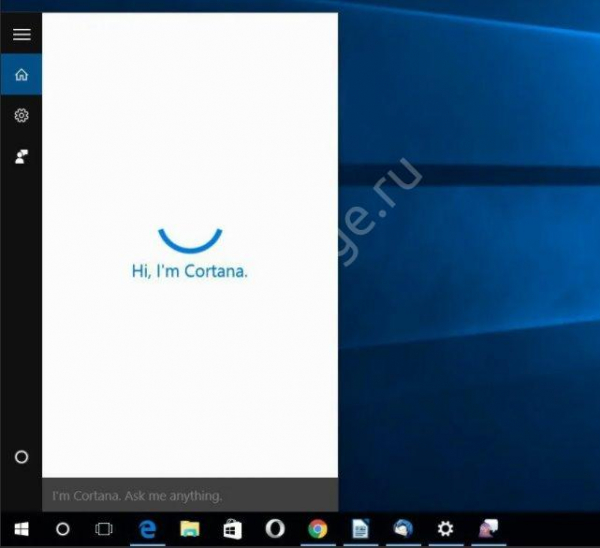Click the Cortana circle at sidebar bottom

(21, 457)
